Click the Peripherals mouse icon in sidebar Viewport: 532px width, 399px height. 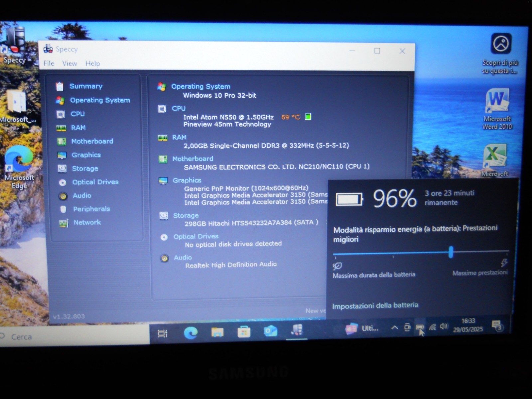63,209
